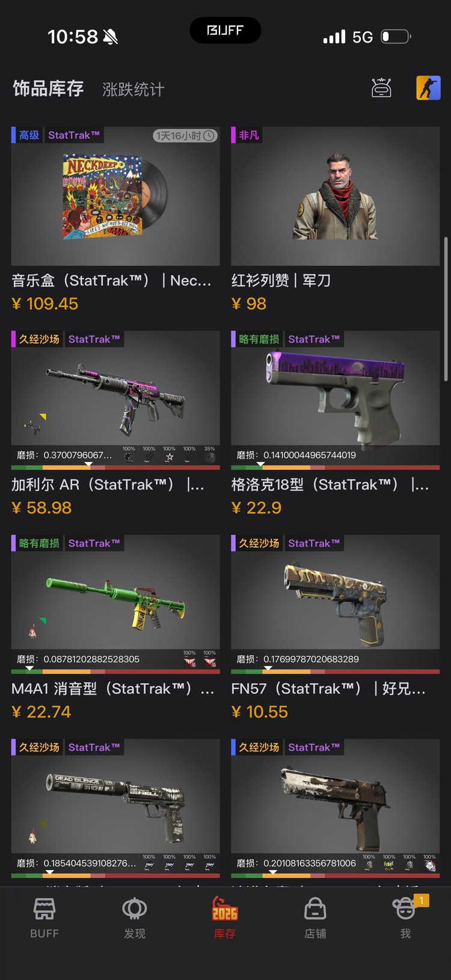Tap the page scrollbar on right edge

point(446,309)
